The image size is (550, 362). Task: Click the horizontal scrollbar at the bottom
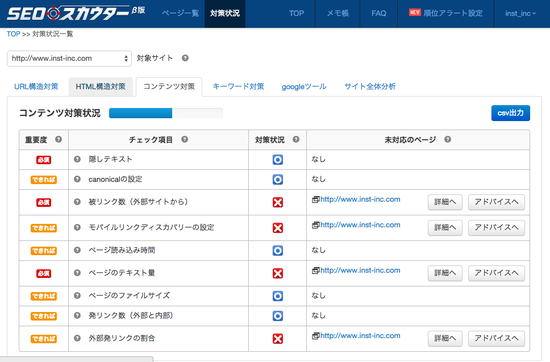[x=76, y=359]
